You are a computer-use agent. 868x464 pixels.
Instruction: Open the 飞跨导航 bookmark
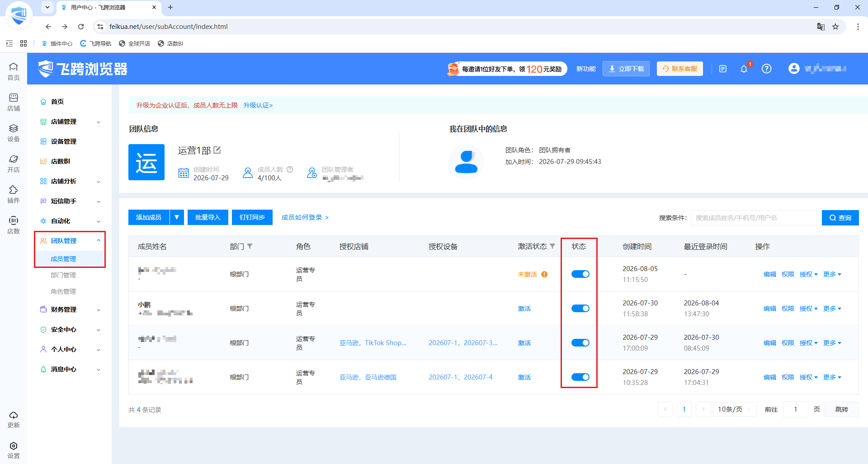click(96, 43)
